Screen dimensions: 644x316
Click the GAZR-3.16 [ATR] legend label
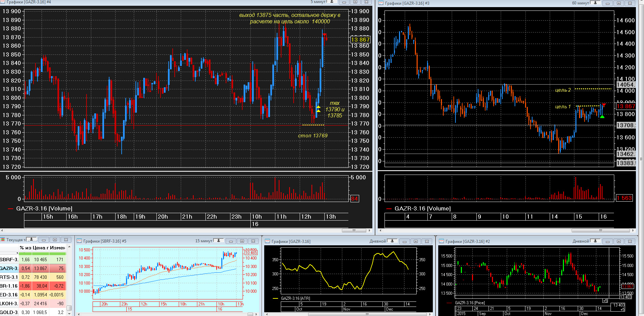pyautogui.click(x=295, y=298)
